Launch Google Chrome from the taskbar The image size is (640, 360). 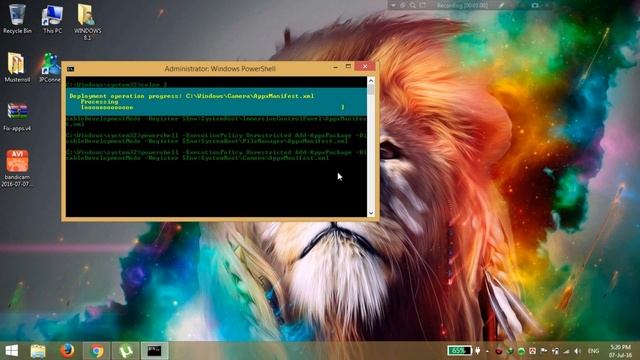97,351
